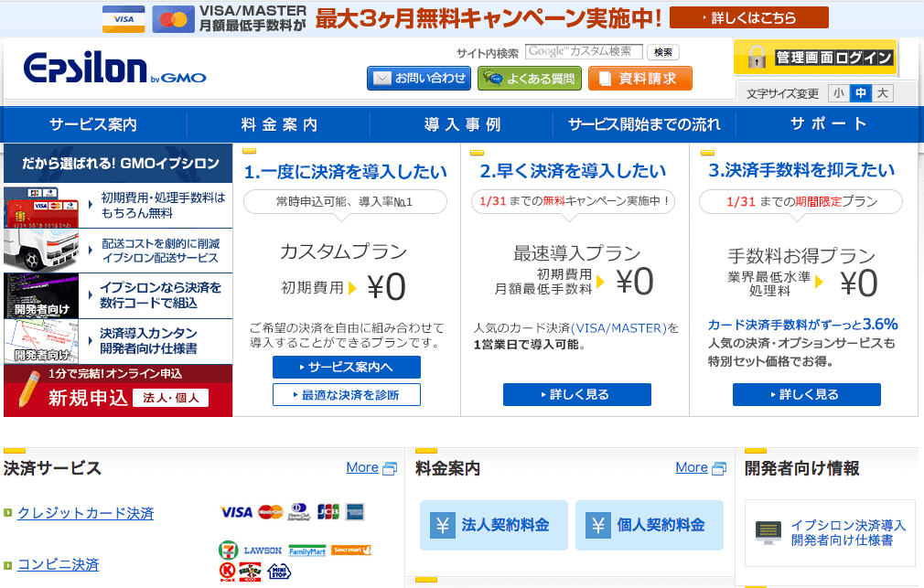Click the LAWSON logo
The height and width of the screenshot is (588, 924).
tap(263, 551)
